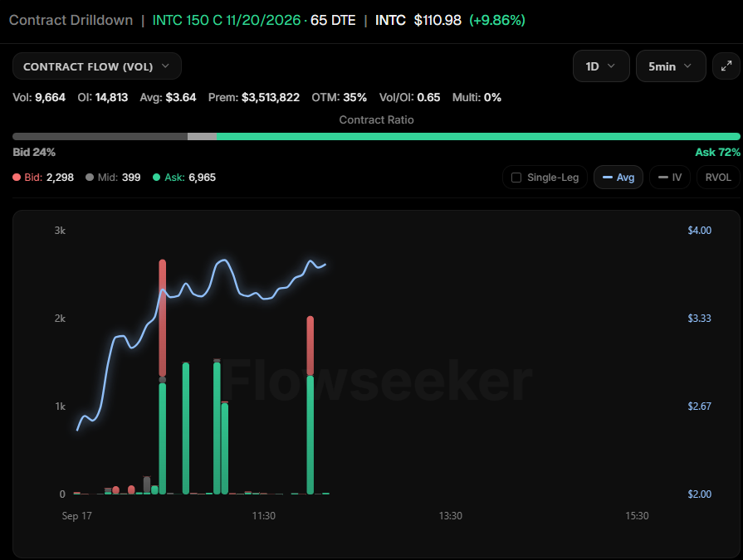
Task: Click the 15:30 time axis label
Action: tap(637, 516)
